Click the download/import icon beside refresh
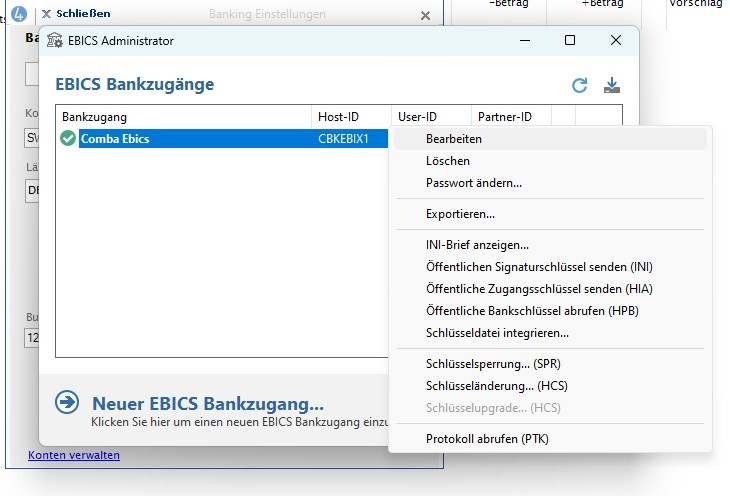The width and height of the screenshot is (730, 496). coord(612,85)
